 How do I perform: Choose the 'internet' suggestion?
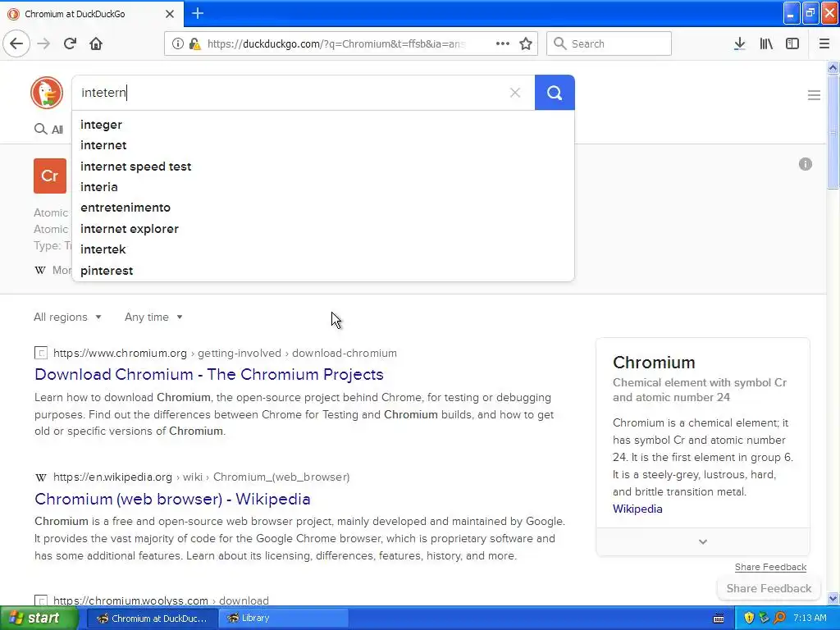(322, 145)
